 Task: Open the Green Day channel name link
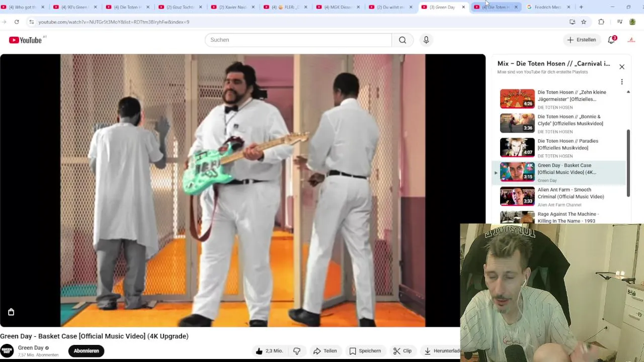(31, 348)
